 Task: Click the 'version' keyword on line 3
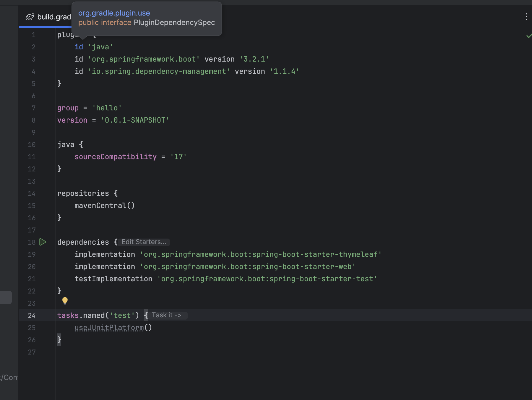[219, 59]
